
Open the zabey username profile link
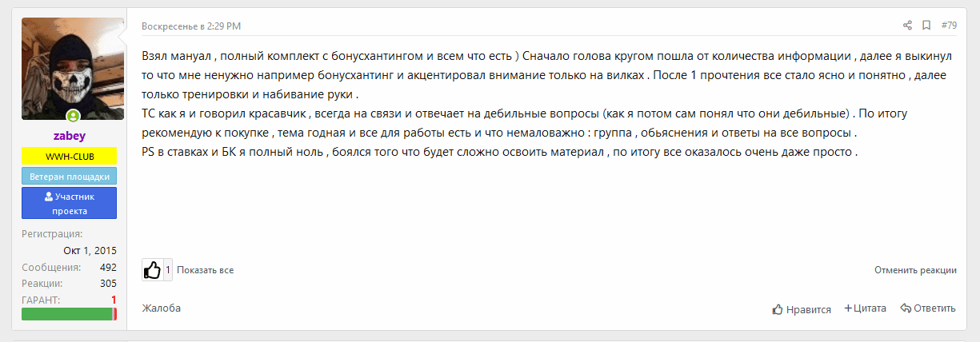point(70,137)
